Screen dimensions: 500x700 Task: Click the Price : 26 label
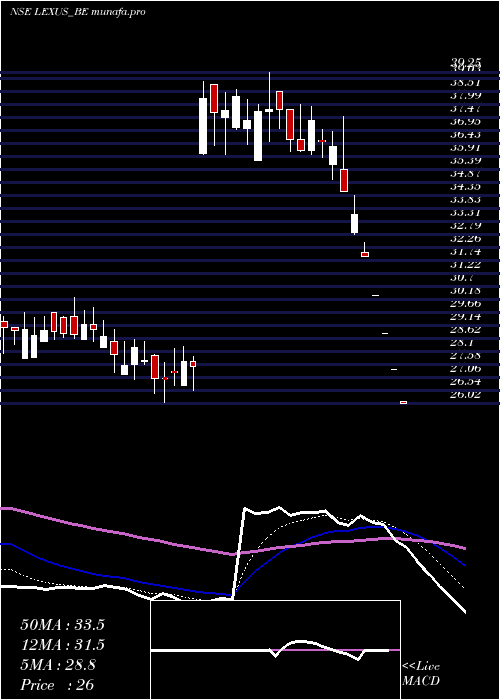coord(57,685)
